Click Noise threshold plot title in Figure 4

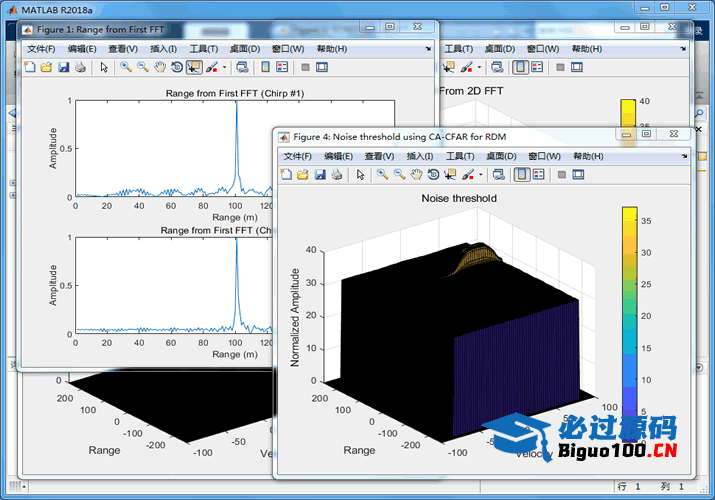[x=459, y=198]
